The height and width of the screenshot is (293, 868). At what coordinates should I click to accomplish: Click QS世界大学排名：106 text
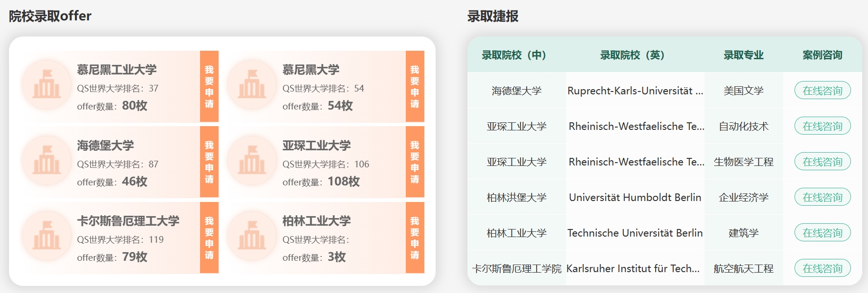click(326, 164)
